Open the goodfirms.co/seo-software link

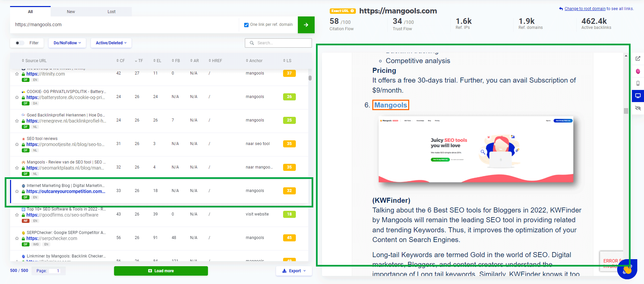click(62, 215)
